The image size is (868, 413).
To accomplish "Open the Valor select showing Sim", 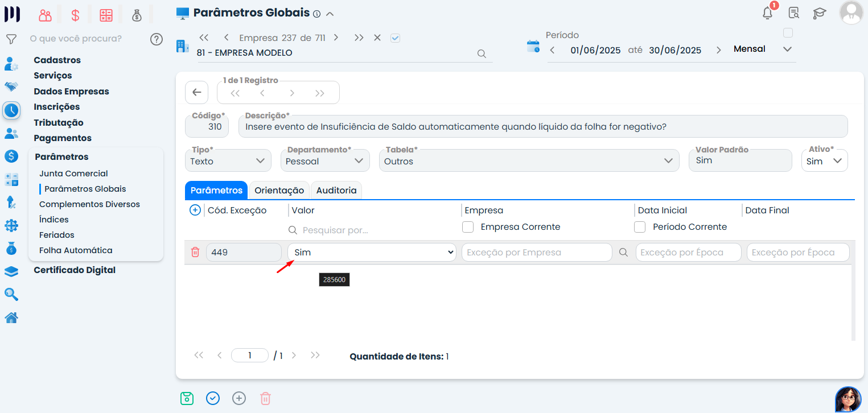I will click(372, 253).
